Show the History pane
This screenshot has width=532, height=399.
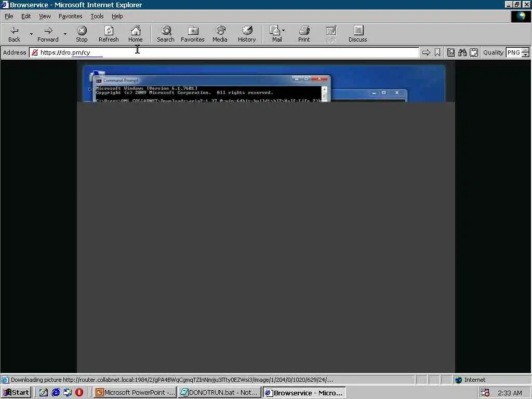247,34
